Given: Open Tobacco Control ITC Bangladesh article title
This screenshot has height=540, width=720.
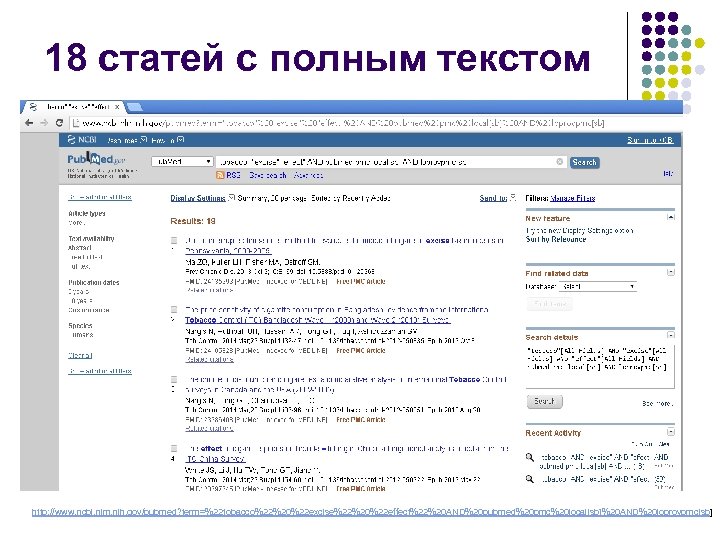Looking at the screenshot, I should [337, 315].
